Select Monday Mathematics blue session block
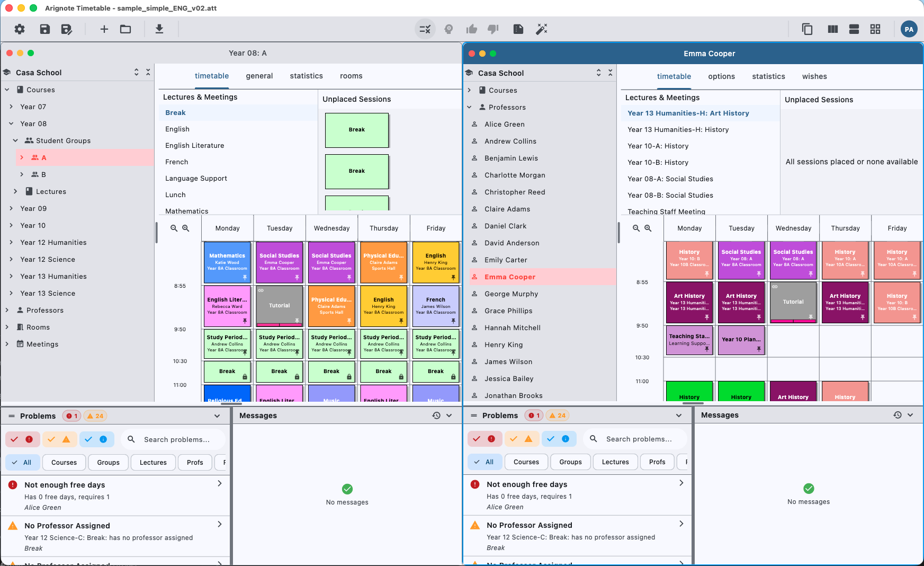 pyautogui.click(x=227, y=262)
